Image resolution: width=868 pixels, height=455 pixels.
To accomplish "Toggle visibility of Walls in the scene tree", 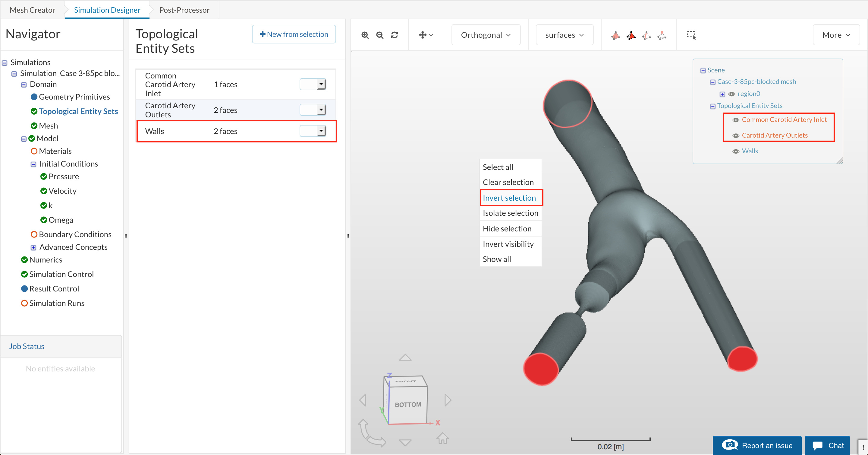I will pyautogui.click(x=736, y=151).
